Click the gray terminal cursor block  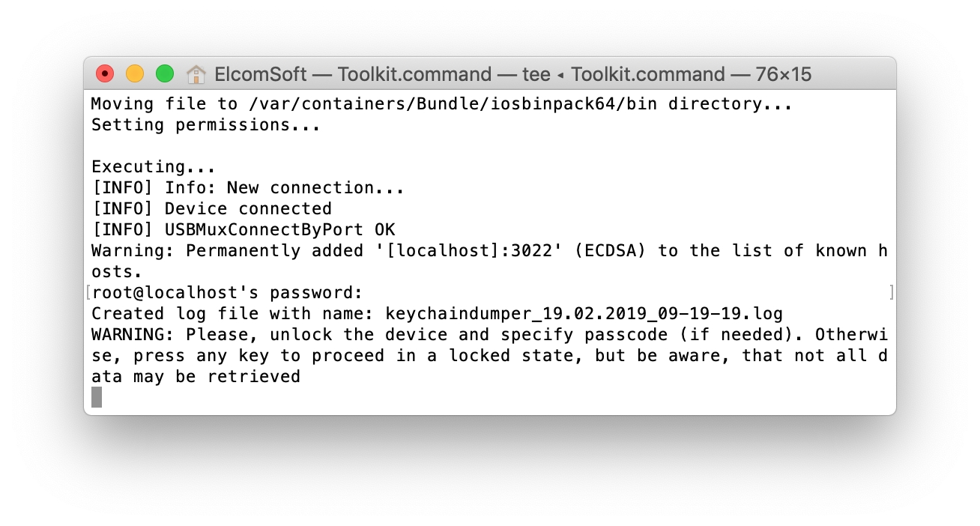coord(97,397)
